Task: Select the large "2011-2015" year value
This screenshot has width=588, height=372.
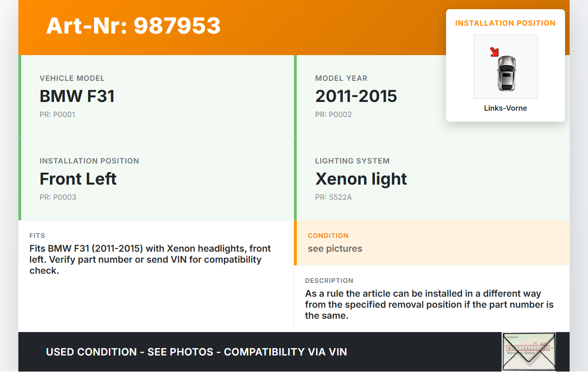Action: point(356,96)
